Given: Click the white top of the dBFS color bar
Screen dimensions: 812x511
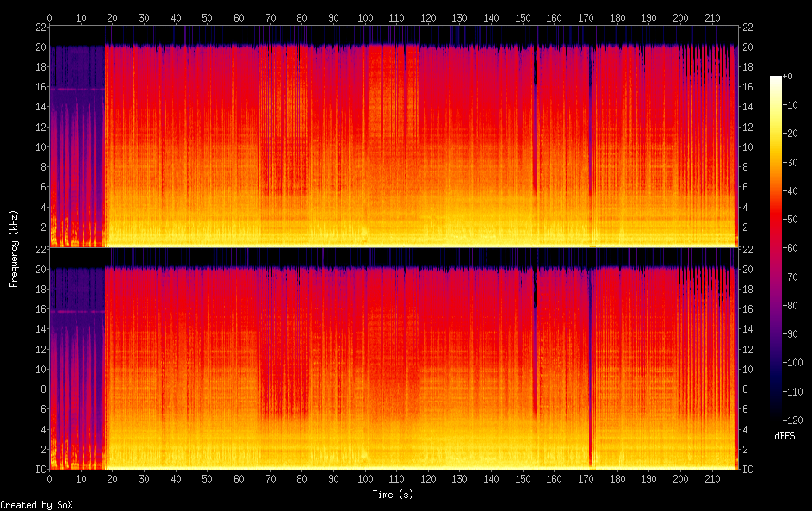Looking at the screenshot, I should point(776,79).
